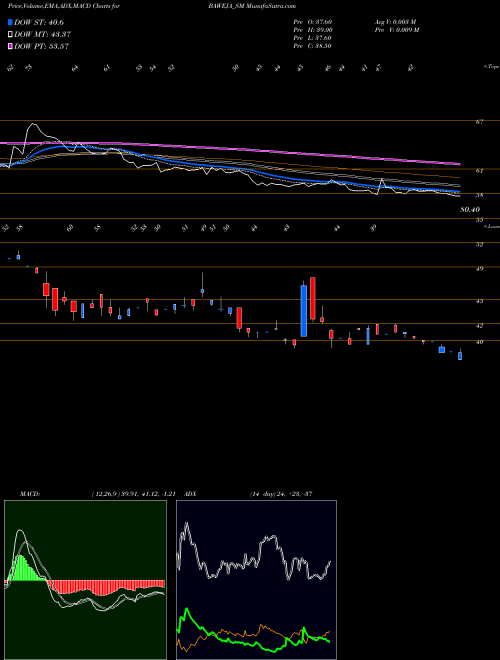The image size is (500, 660).
Task: Click the tallest red candlestick
Action: [x=313, y=298]
